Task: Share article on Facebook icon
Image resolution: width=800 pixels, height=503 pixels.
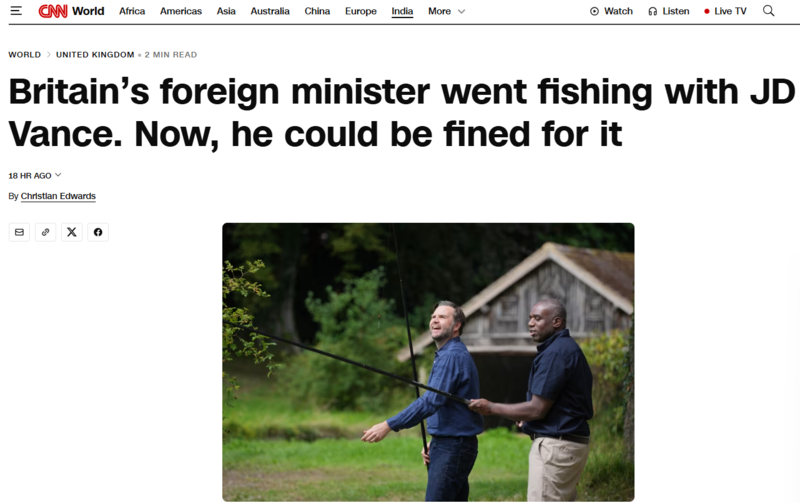Action: click(x=98, y=232)
